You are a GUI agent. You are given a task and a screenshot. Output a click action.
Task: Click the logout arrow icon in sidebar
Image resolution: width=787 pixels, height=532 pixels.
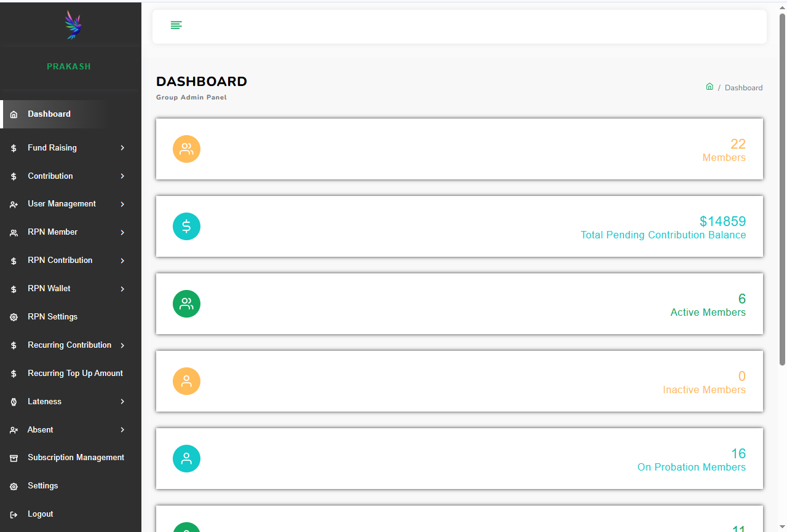coord(14,515)
